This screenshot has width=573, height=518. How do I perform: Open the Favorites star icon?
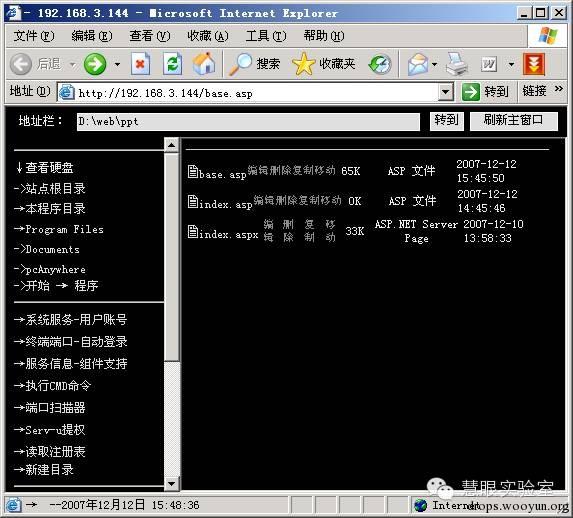click(x=303, y=64)
